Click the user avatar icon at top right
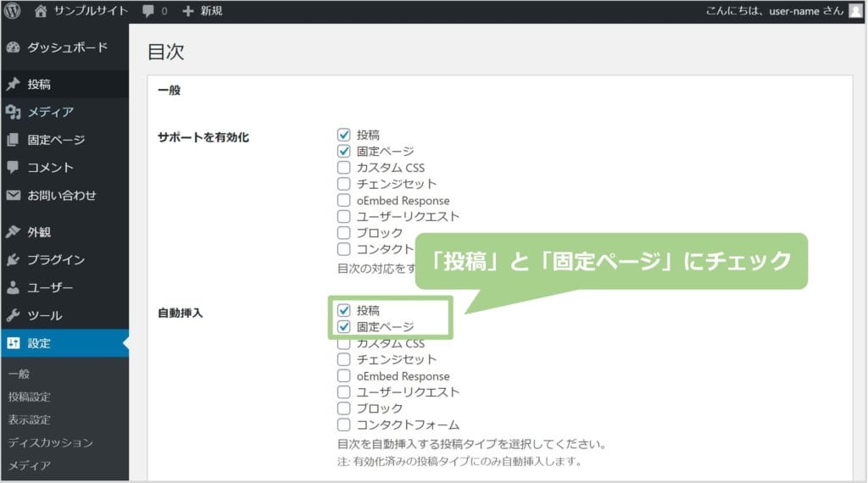The height and width of the screenshot is (483, 868). tap(855, 11)
